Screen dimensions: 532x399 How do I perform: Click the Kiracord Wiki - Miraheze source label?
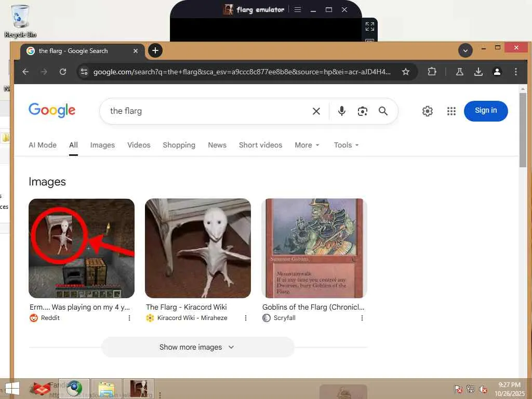click(192, 318)
